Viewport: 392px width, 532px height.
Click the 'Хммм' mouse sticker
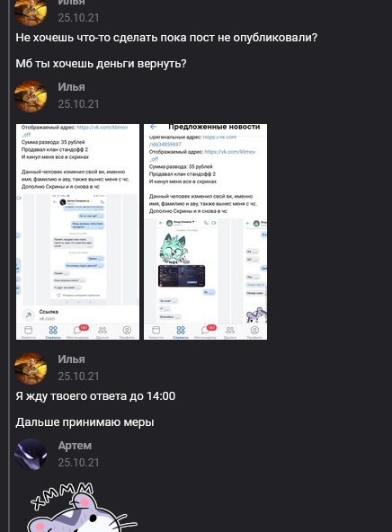coord(82,507)
